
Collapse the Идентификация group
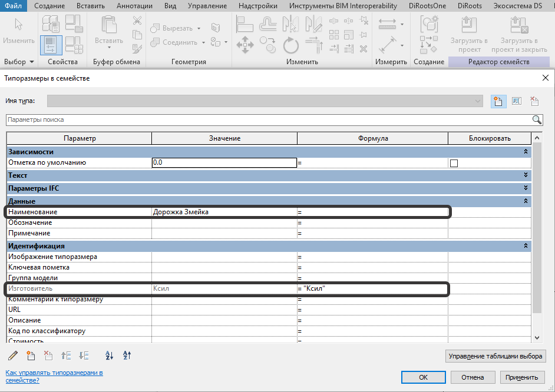point(526,245)
